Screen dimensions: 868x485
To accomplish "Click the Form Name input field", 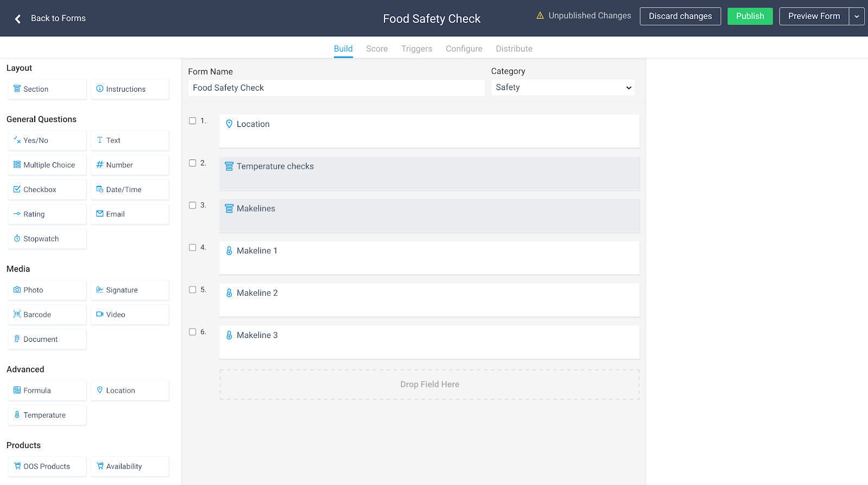I will [336, 88].
